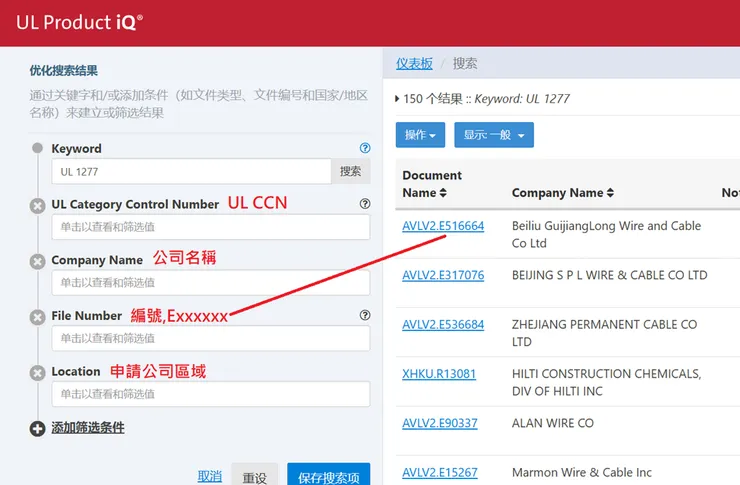This screenshot has width=740, height=485.
Task: Remove the Company Name filter
Action: tap(37, 261)
